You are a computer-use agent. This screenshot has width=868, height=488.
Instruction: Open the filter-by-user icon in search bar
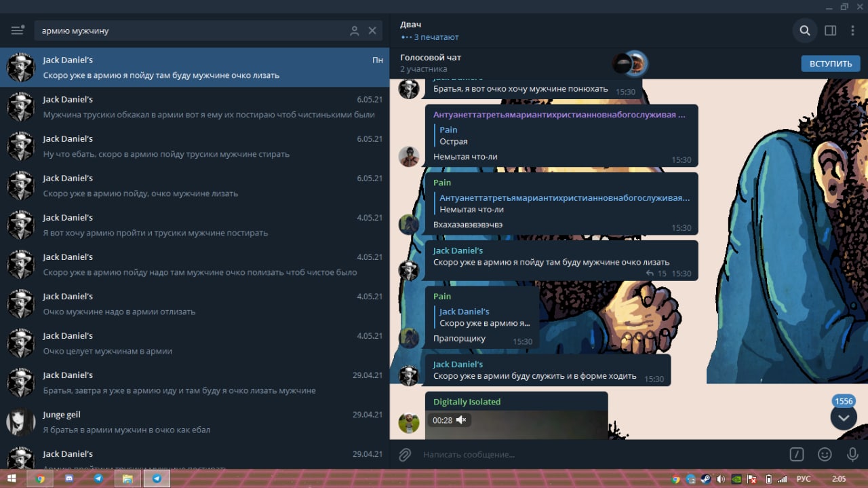[x=354, y=31]
